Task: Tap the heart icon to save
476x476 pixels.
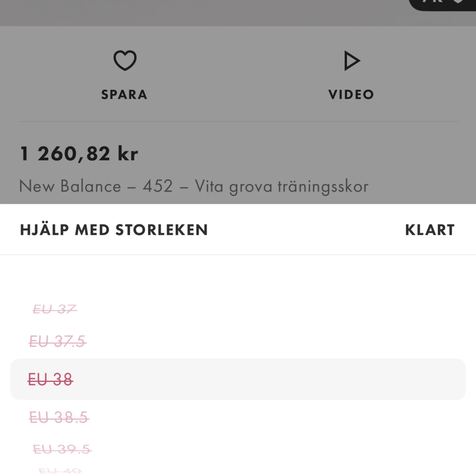Action: coord(125,61)
